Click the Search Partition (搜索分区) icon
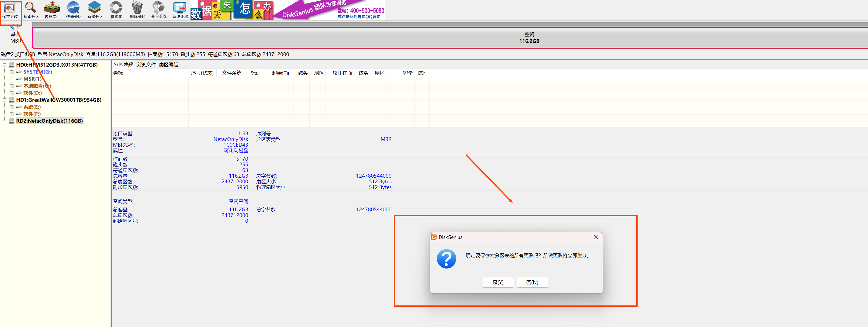 (x=31, y=10)
